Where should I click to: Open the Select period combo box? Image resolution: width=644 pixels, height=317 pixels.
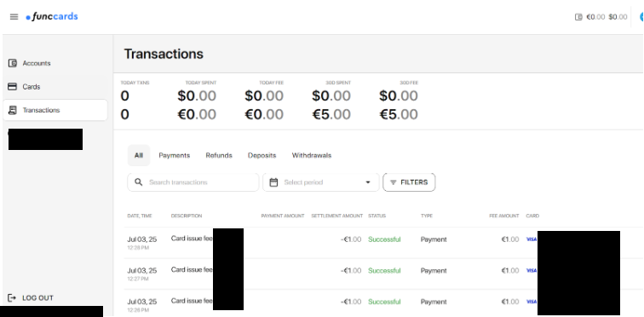(x=321, y=182)
